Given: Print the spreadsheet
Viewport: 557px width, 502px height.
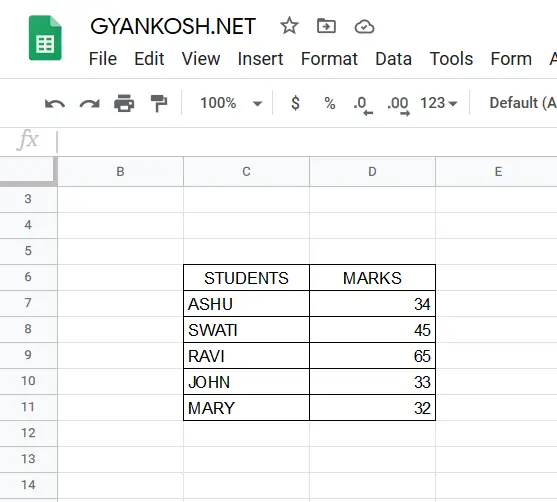Looking at the screenshot, I should point(124,103).
